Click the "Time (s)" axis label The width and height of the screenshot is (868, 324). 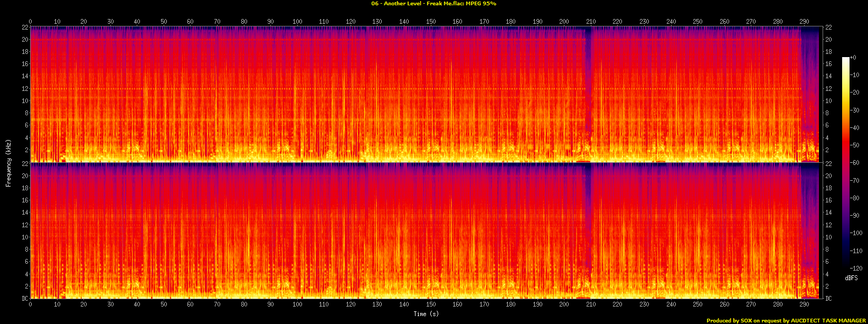coord(426,314)
